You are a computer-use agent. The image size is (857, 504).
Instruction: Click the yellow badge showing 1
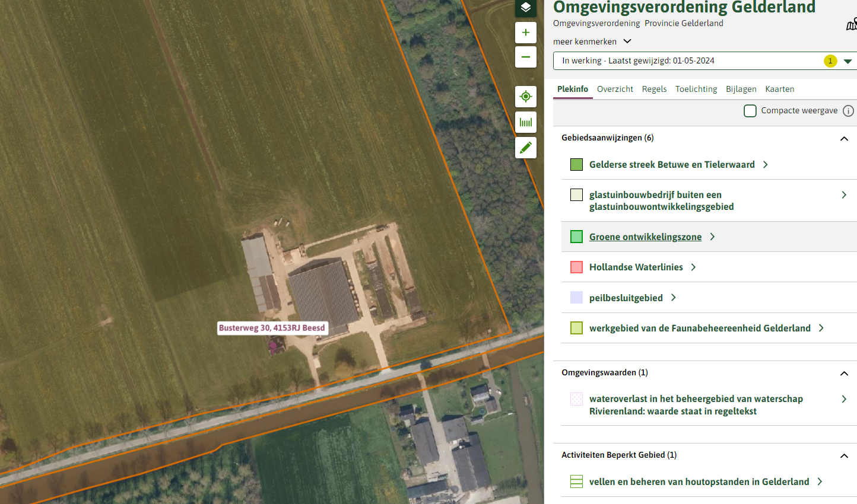click(x=830, y=61)
